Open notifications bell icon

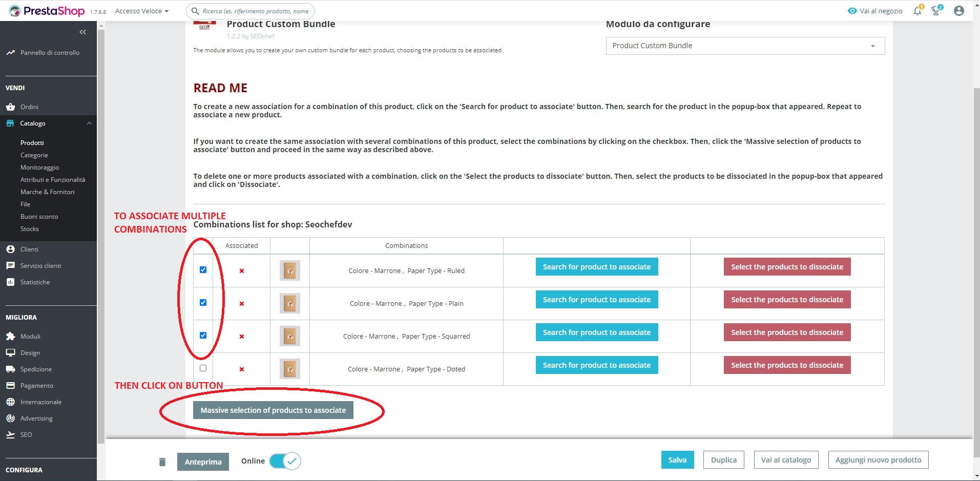[918, 11]
